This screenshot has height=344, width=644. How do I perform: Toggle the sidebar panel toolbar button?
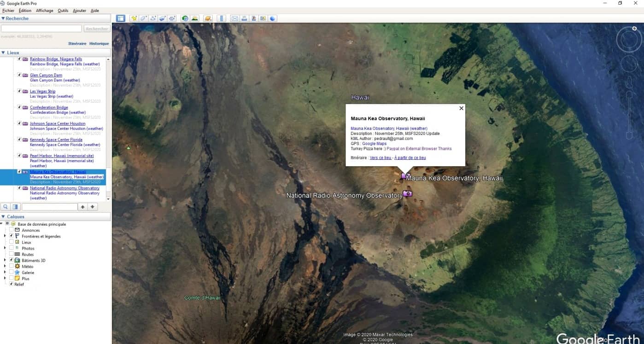(x=120, y=18)
